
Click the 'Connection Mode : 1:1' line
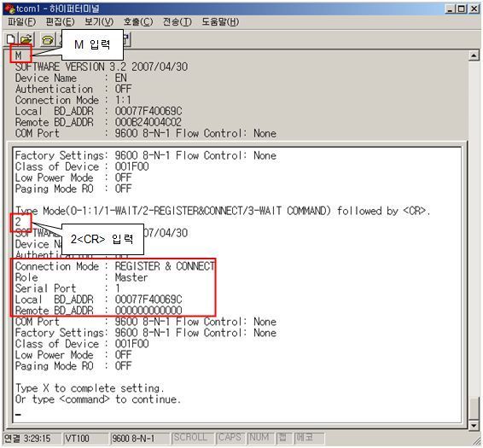(x=73, y=100)
